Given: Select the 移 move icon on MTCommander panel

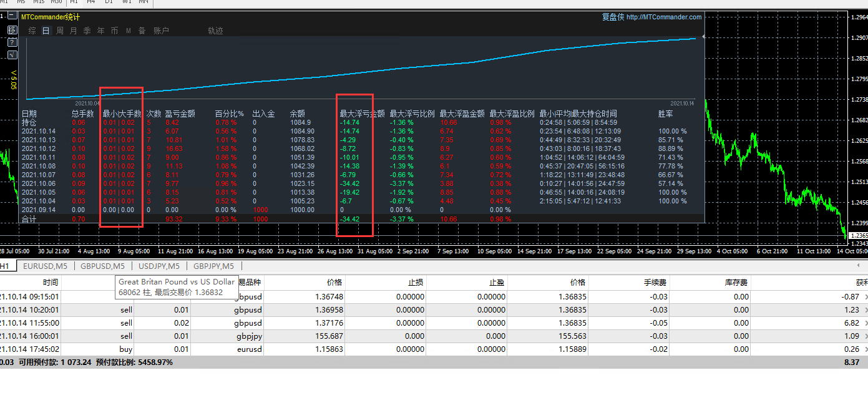Looking at the screenshot, I should click(x=12, y=29).
